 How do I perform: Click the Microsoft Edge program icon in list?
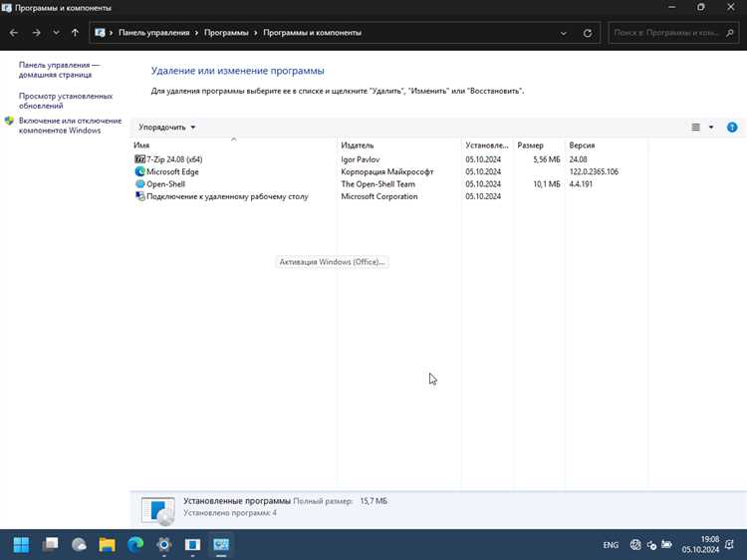click(139, 171)
